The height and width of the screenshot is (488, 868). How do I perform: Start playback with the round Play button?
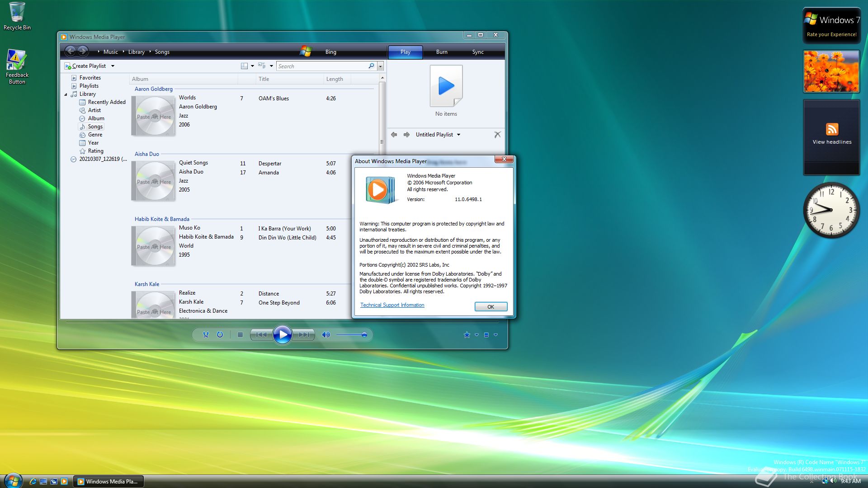(283, 335)
